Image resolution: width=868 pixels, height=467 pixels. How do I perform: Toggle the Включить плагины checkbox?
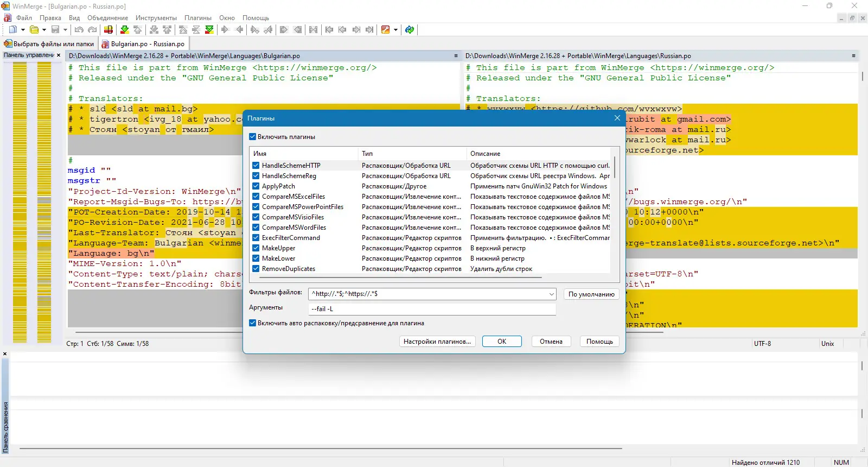(x=252, y=137)
